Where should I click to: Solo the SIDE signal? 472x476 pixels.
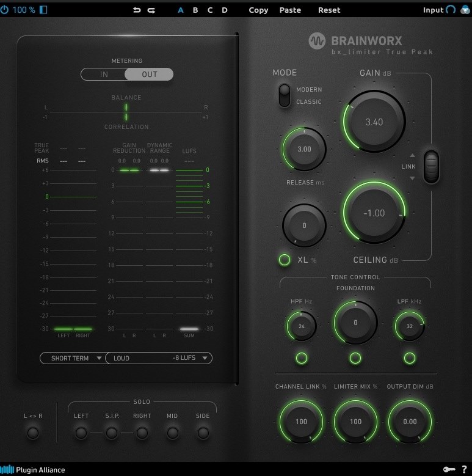203,433
